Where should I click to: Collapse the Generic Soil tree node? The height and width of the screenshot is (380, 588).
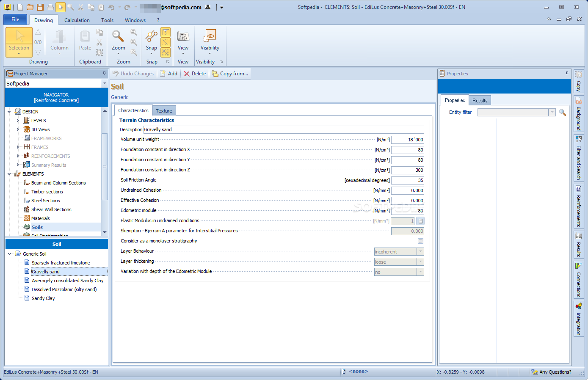(x=10, y=254)
